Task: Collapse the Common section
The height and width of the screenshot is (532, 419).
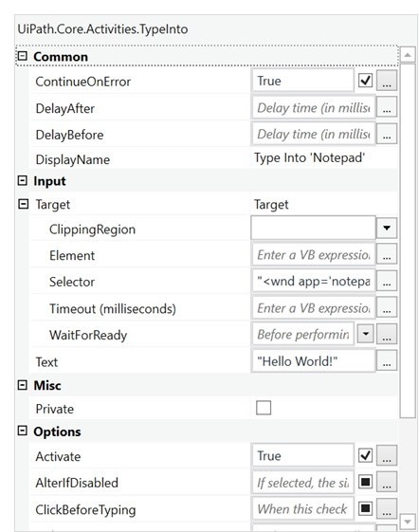Action: (x=23, y=56)
